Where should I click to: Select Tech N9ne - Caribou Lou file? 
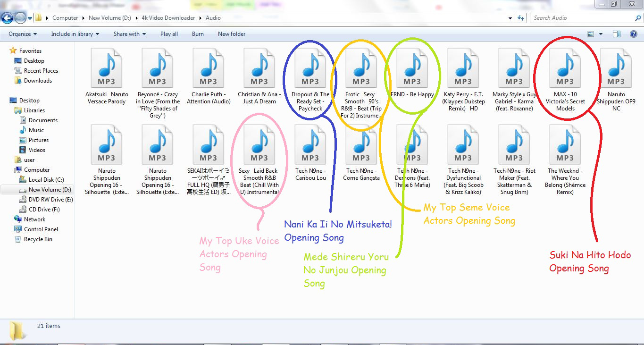[310, 153]
